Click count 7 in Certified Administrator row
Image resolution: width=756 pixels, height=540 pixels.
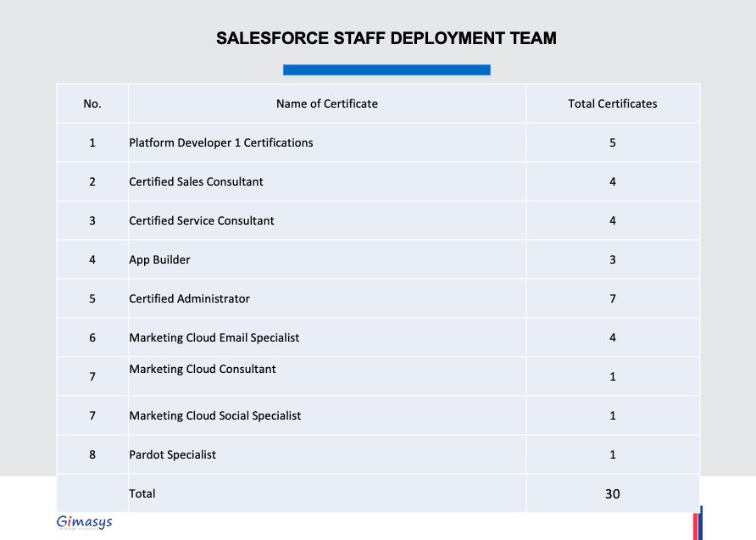click(x=612, y=299)
